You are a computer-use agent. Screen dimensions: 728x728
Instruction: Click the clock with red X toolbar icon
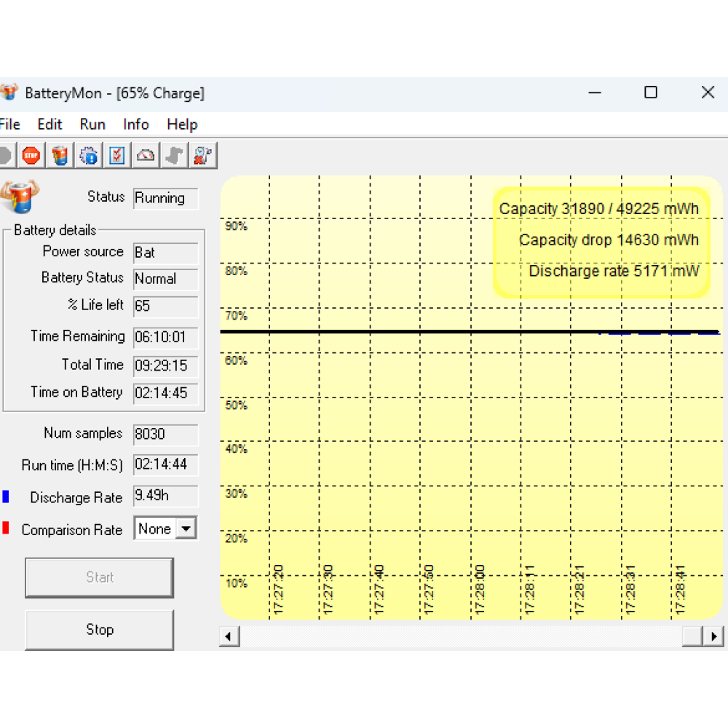[x=202, y=155]
